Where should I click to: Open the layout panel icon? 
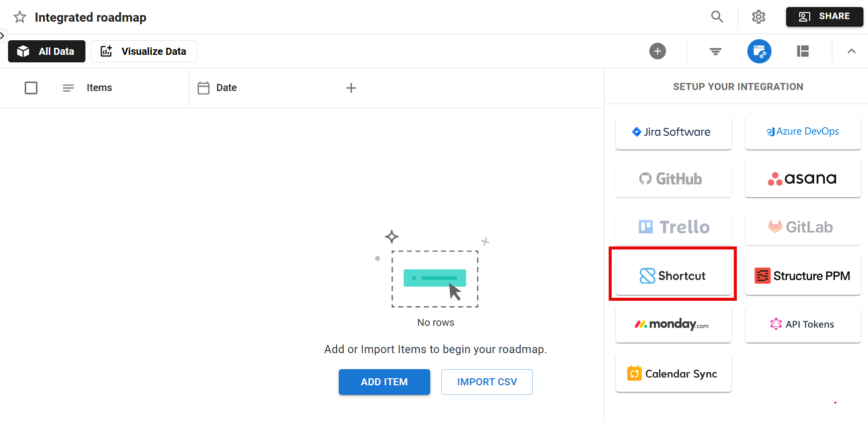tap(803, 51)
